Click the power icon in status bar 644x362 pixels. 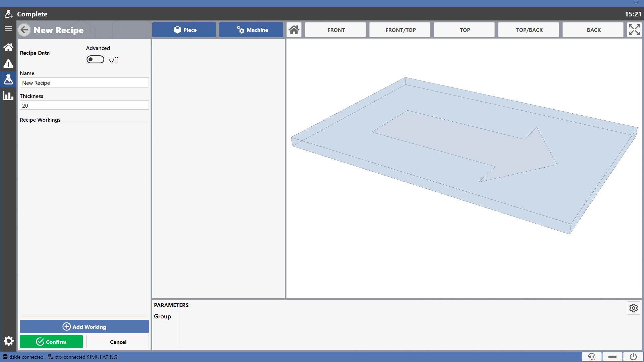(x=633, y=357)
